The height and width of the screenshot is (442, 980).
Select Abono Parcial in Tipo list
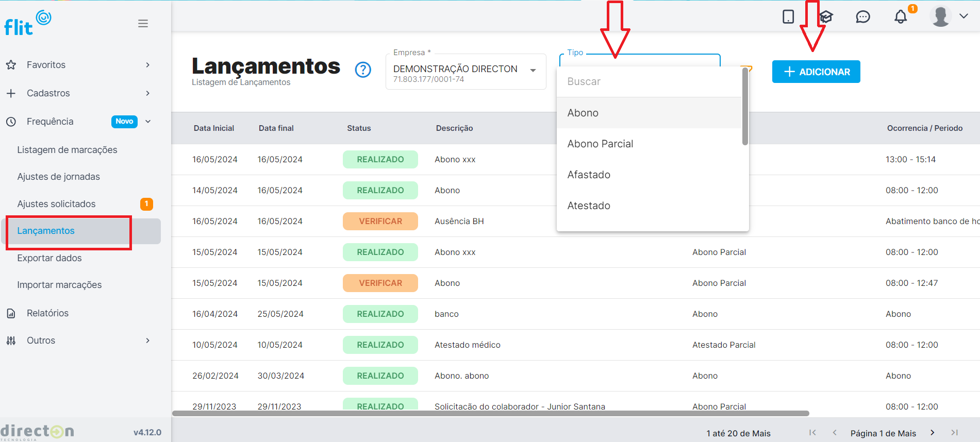pyautogui.click(x=649, y=144)
